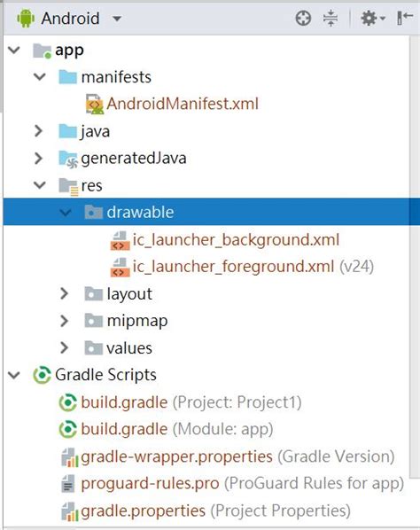Select the app node label
This screenshot has width=420, height=530.
click(69, 51)
